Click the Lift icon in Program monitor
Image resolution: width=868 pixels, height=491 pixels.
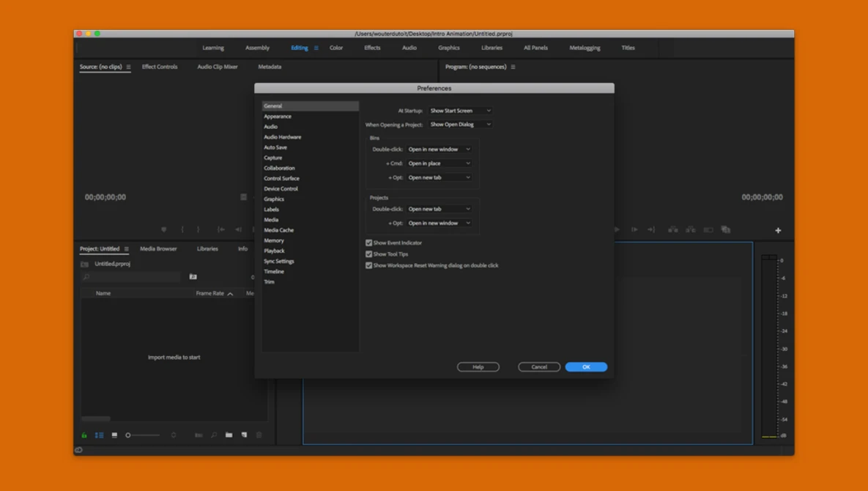[x=672, y=229]
